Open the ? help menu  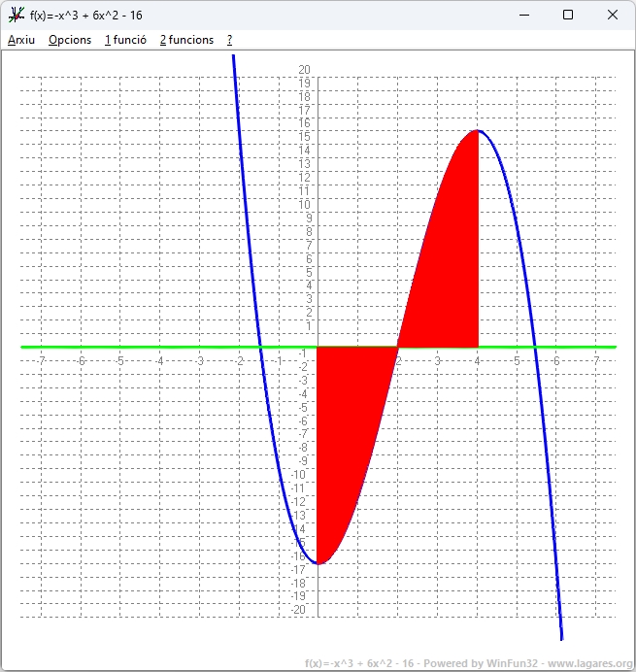tap(230, 40)
